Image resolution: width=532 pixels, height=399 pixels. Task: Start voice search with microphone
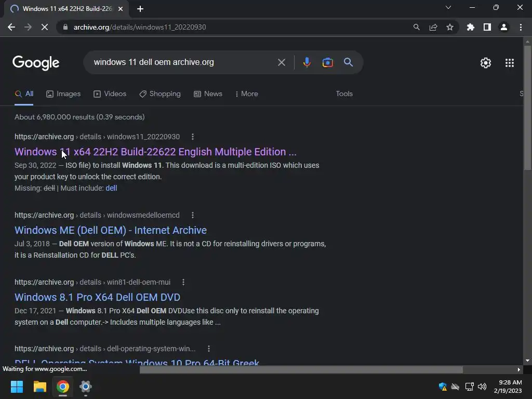pos(307,62)
